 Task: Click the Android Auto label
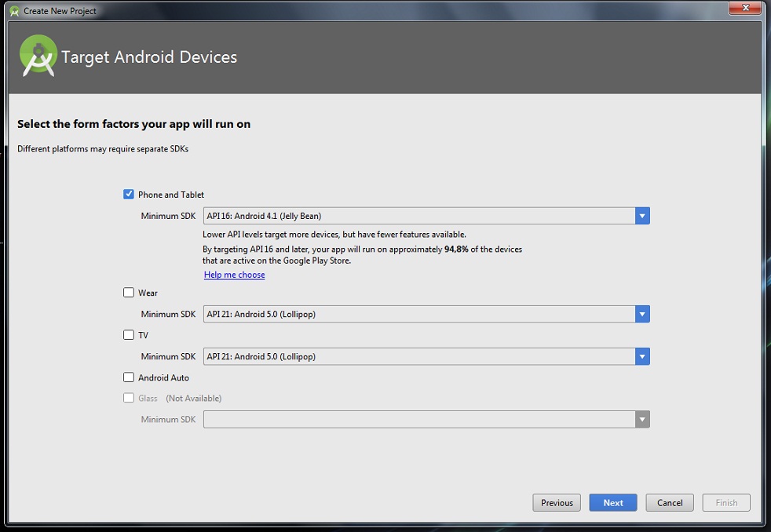pyautogui.click(x=164, y=377)
